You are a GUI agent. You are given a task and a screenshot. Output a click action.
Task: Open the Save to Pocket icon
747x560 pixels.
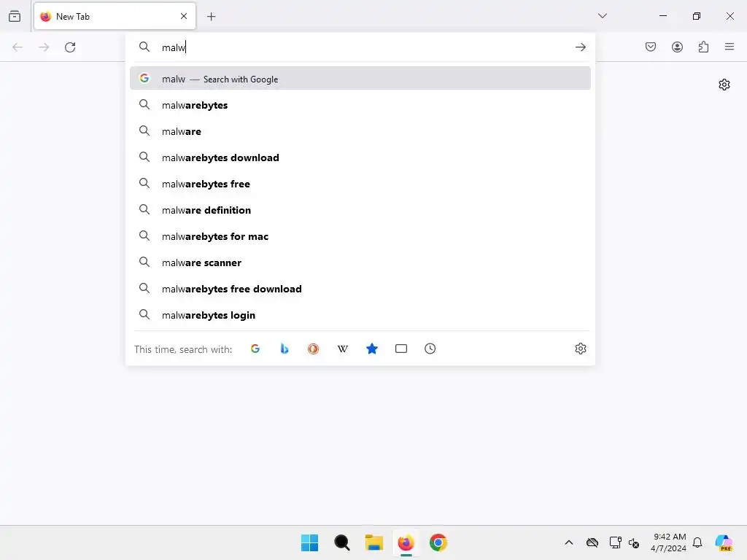pos(651,47)
